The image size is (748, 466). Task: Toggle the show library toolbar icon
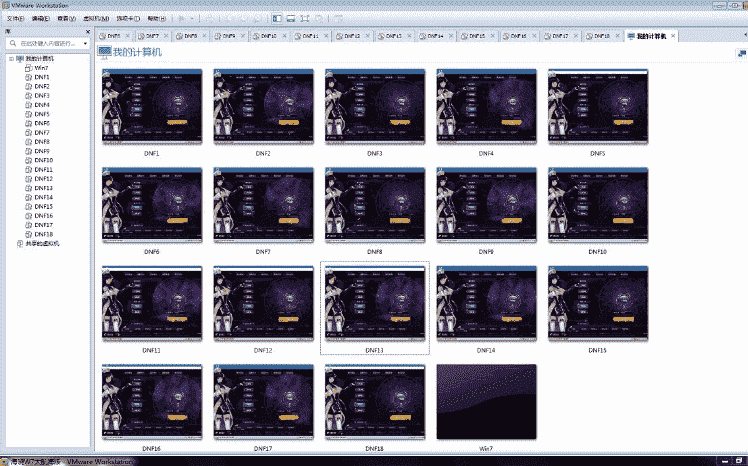pyautogui.click(x=277, y=19)
